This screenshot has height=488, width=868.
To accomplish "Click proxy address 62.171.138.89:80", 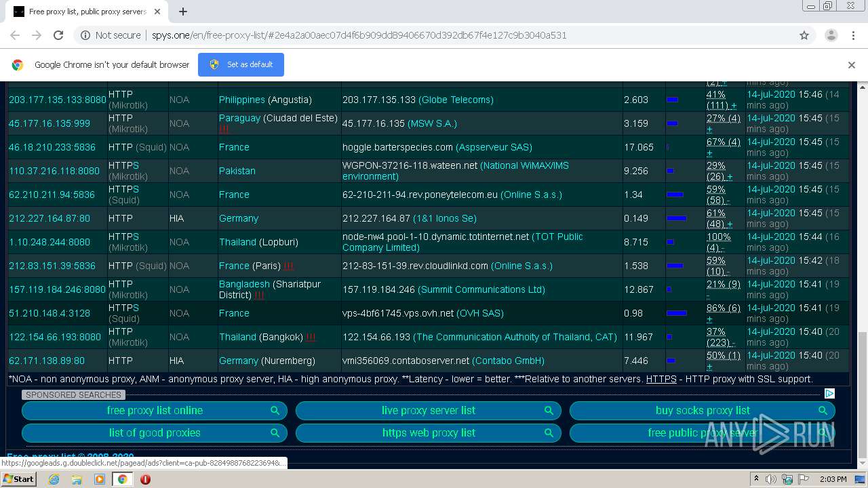I will tap(47, 361).
